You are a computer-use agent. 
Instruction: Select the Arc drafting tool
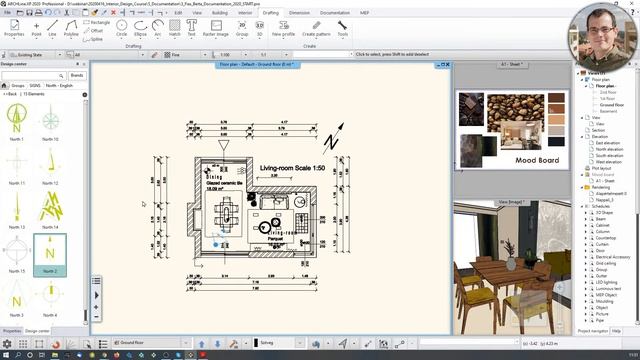(158, 28)
